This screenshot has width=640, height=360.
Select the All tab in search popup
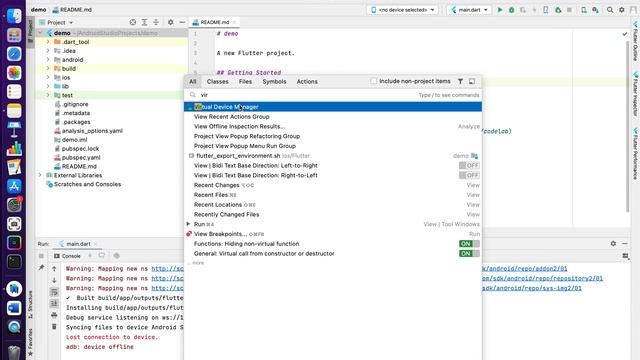click(x=193, y=82)
